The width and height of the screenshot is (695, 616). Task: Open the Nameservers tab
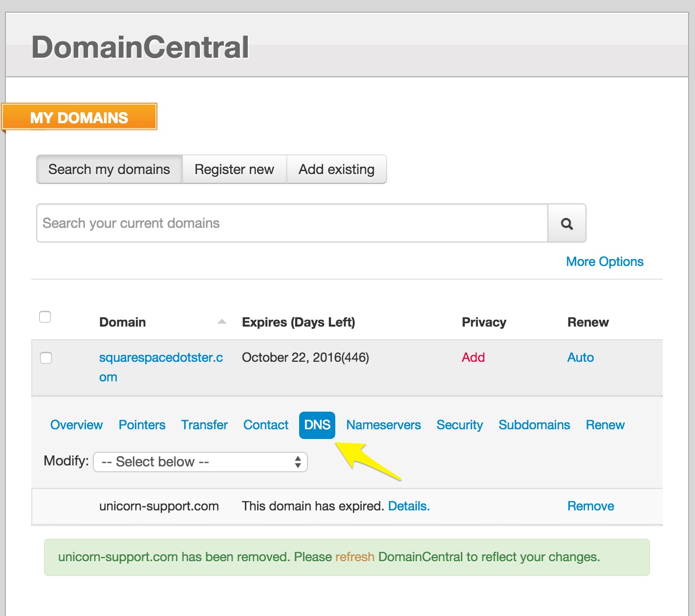point(383,425)
